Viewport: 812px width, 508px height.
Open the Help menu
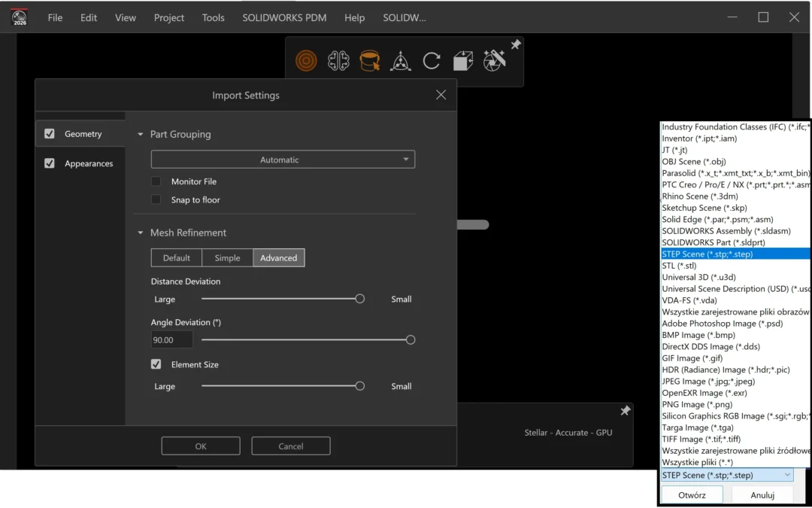(x=355, y=17)
